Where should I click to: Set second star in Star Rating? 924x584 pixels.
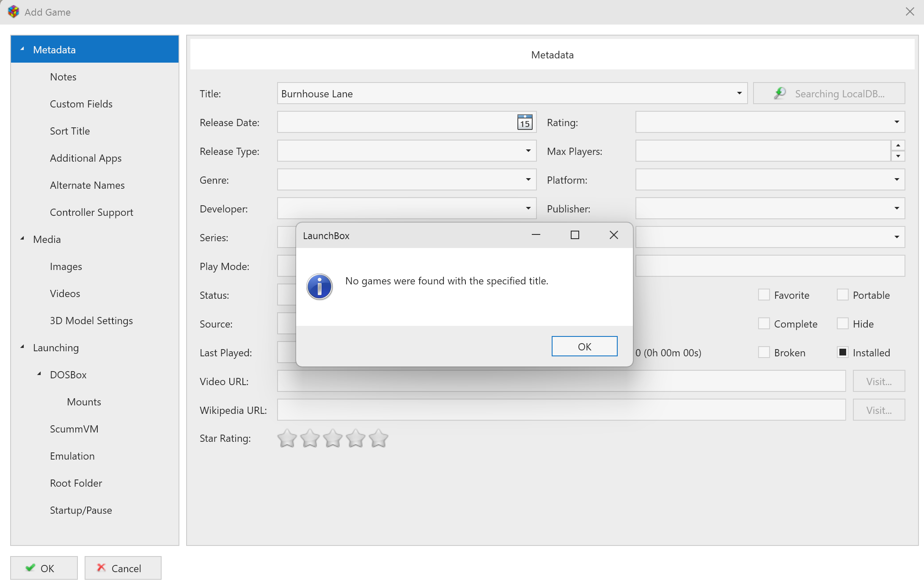click(310, 438)
